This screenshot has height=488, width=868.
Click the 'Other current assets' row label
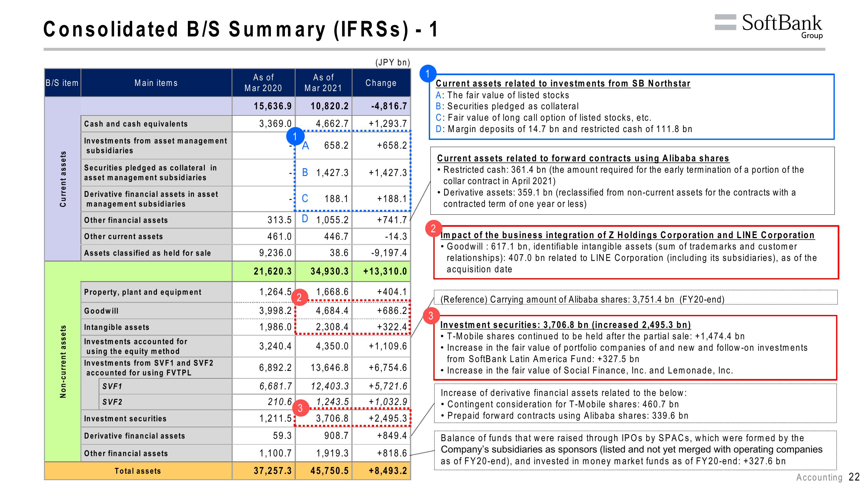click(123, 237)
